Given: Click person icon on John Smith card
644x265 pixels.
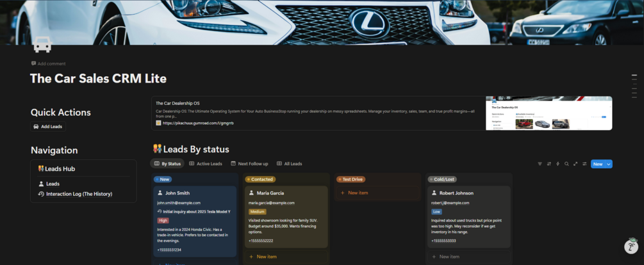Looking at the screenshot, I should click(x=160, y=193).
